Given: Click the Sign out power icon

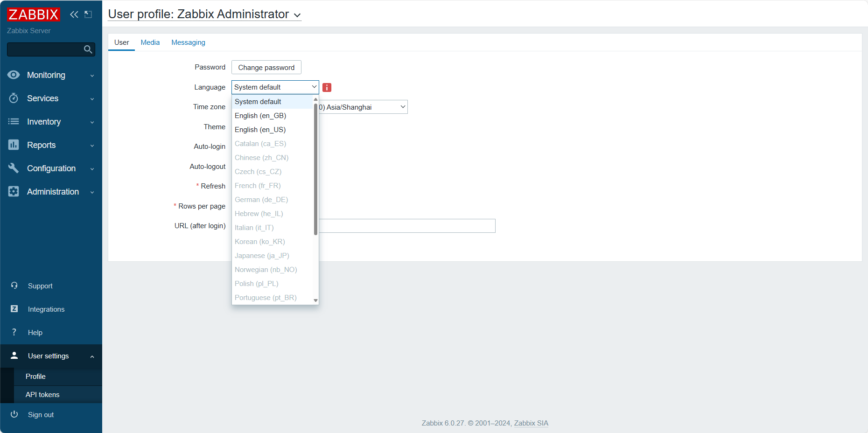Looking at the screenshot, I should (14, 414).
